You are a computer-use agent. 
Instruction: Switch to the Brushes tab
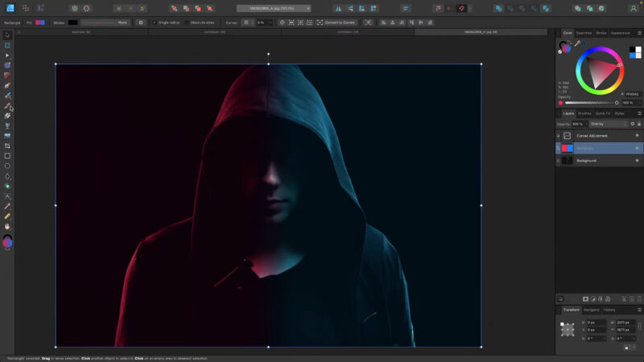(584, 113)
